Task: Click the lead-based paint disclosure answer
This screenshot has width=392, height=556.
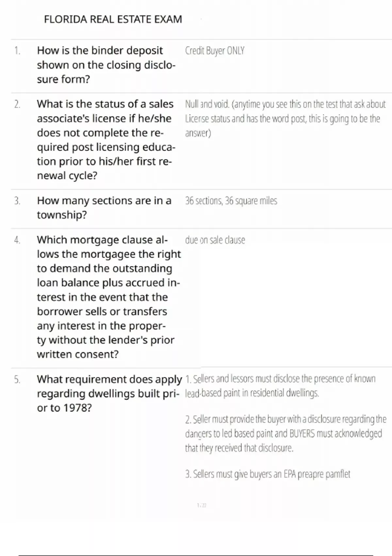Action: pos(280,386)
